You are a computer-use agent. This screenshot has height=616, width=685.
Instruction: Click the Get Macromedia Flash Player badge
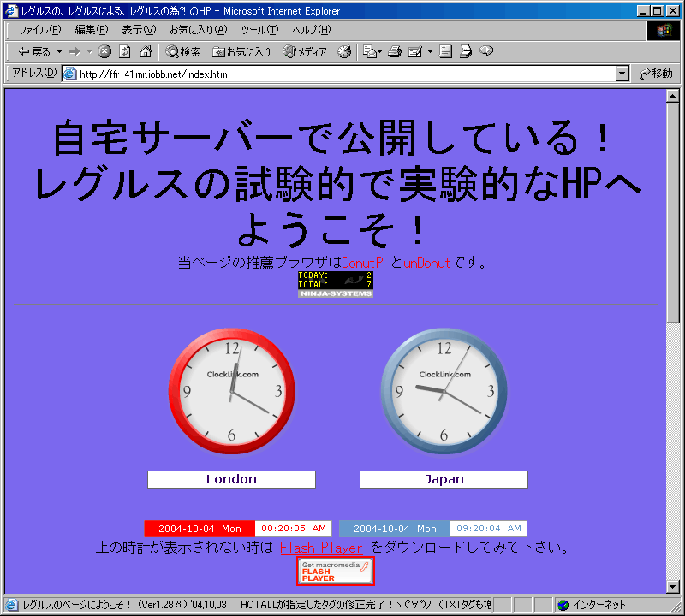(336, 571)
